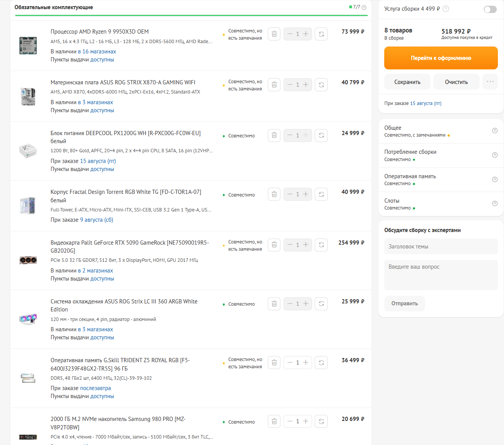Replace the ASUS ROG STRIX X870-A motherboard
Viewport: 504px width, 445px height.
321,85
